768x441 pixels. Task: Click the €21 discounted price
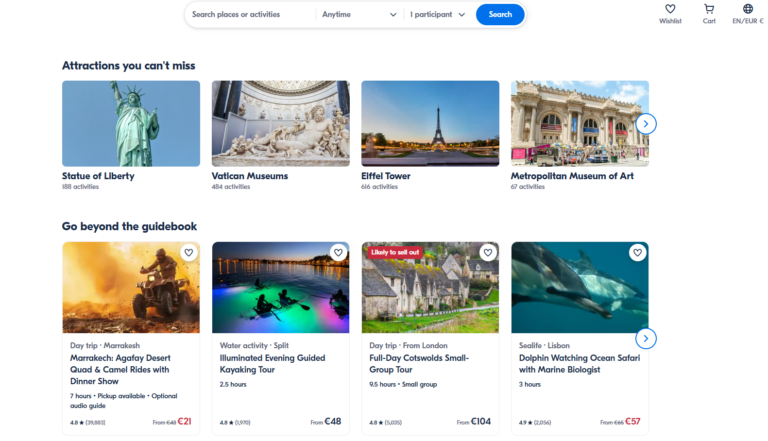click(184, 421)
